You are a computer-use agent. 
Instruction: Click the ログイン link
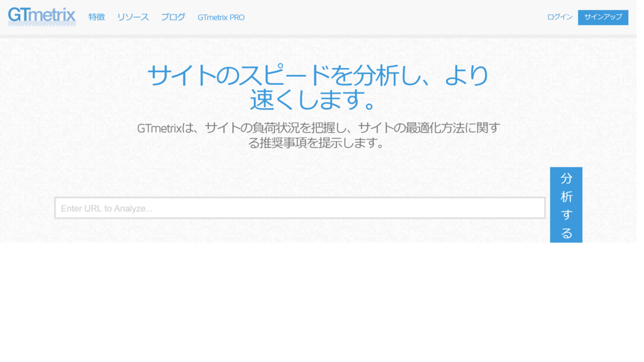pos(560,17)
